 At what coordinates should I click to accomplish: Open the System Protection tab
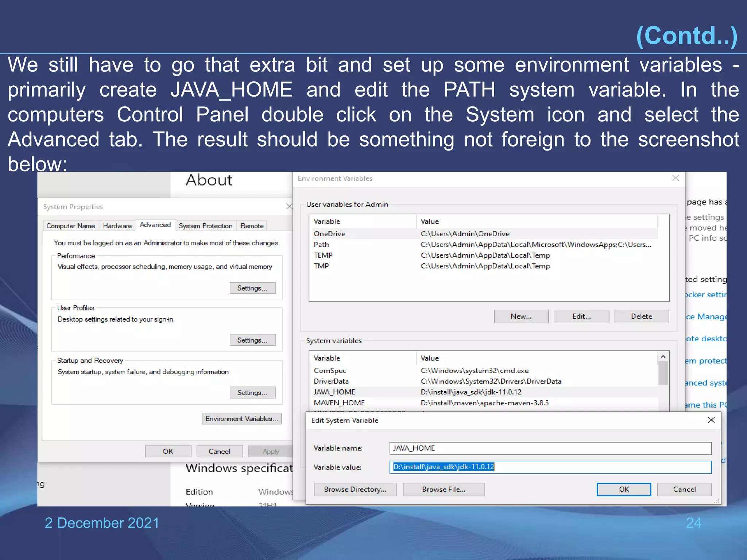coord(206,226)
